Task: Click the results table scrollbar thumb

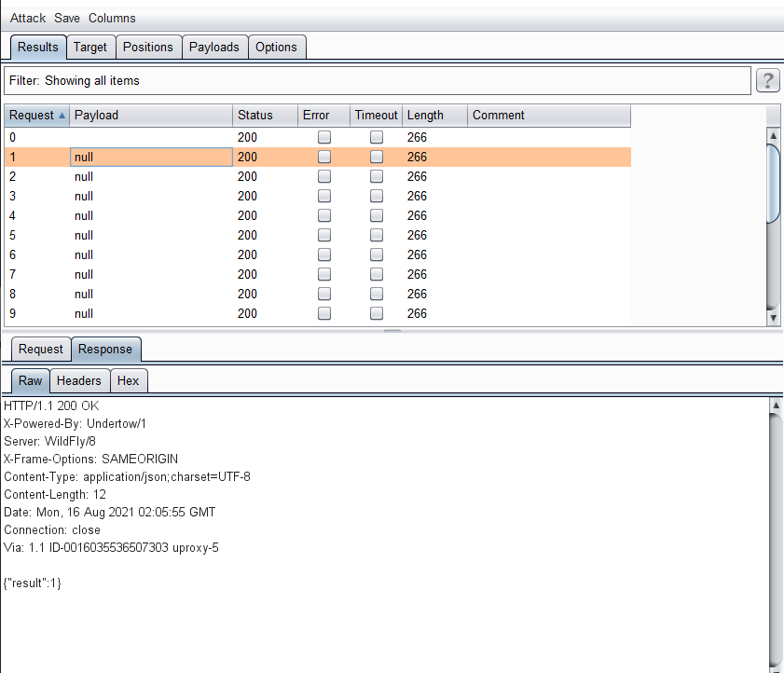Action: click(773, 184)
